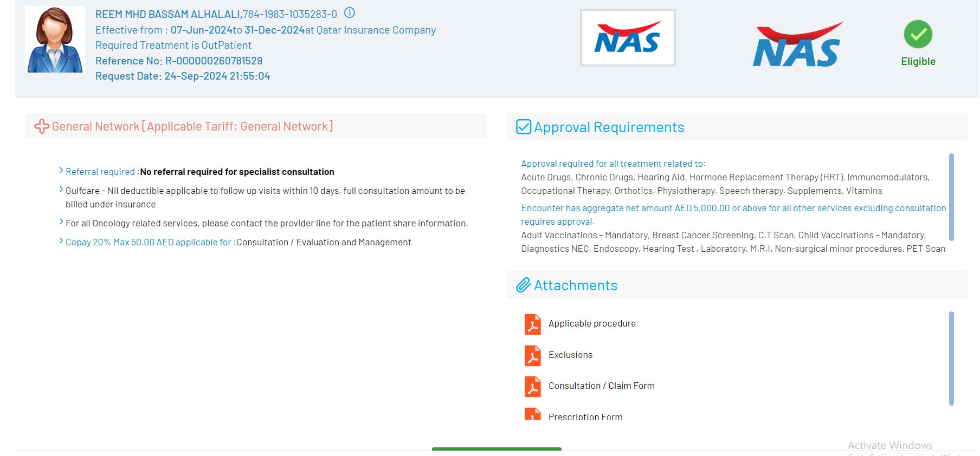980x456 pixels.
Task: Open the Applicable procedure attachment link
Action: [x=592, y=323]
